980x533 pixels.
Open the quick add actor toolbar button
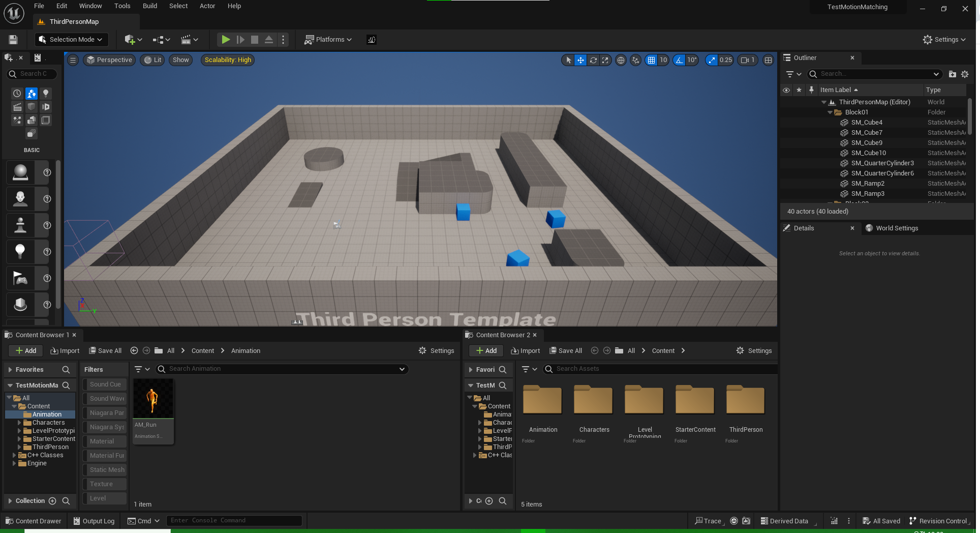133,40
